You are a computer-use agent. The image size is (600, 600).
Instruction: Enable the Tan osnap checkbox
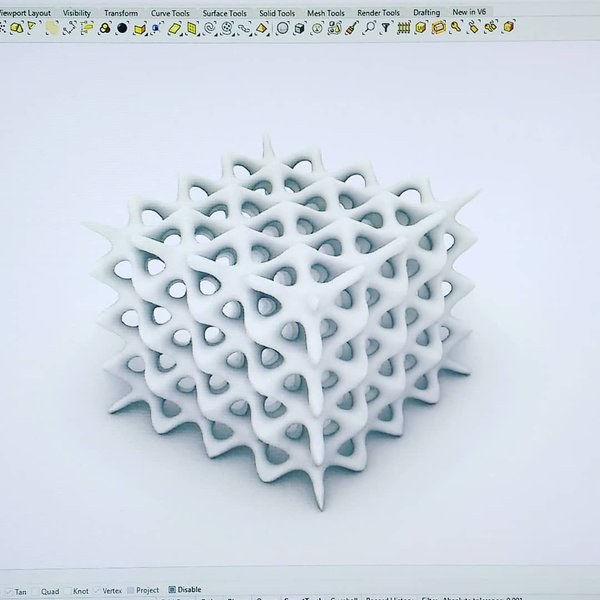(x=8, y=591)
